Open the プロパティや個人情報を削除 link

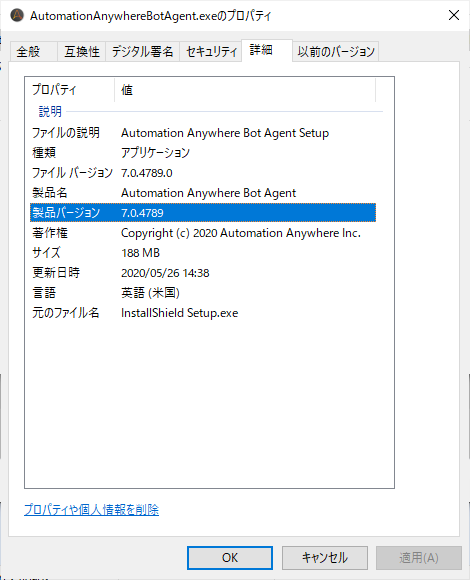pyautogui.click(x=91, y=510)
